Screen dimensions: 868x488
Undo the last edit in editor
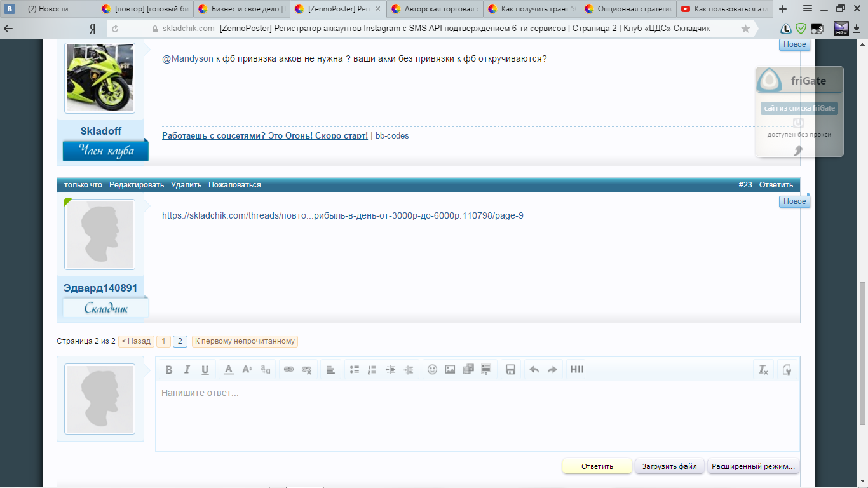(x=534, y=370)
